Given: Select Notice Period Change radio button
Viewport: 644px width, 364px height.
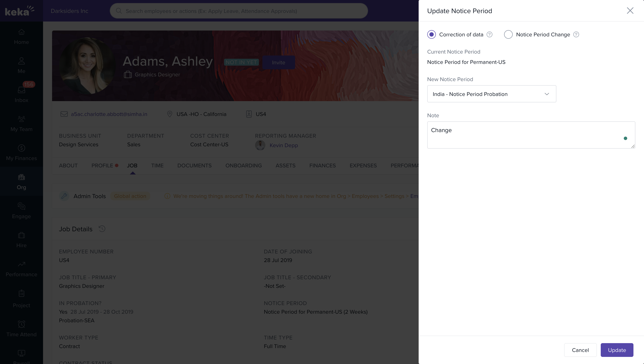Looking at the screenshot, I should tap(508, 34).
